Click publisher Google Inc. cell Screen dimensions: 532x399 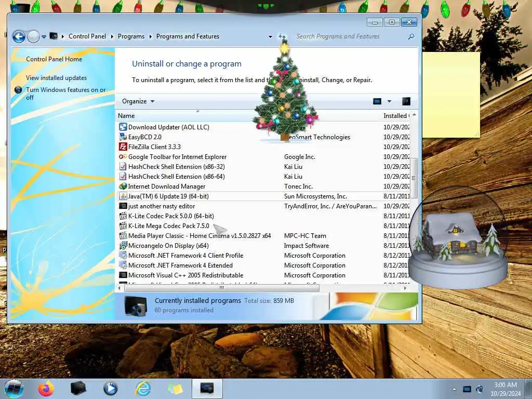(300, 157)
